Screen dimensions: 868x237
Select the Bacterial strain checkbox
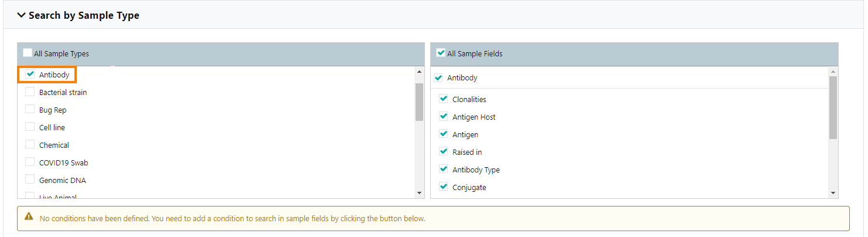(30, 92)
